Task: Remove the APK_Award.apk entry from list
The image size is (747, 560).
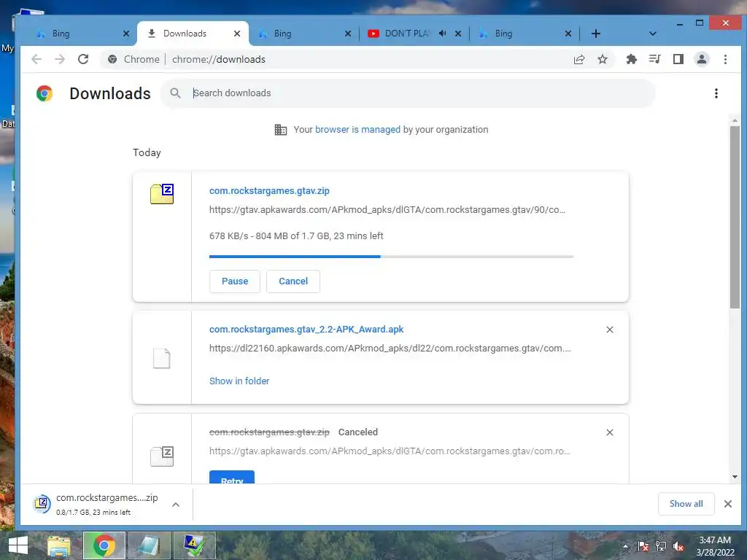Action: (x=609, y=330)
